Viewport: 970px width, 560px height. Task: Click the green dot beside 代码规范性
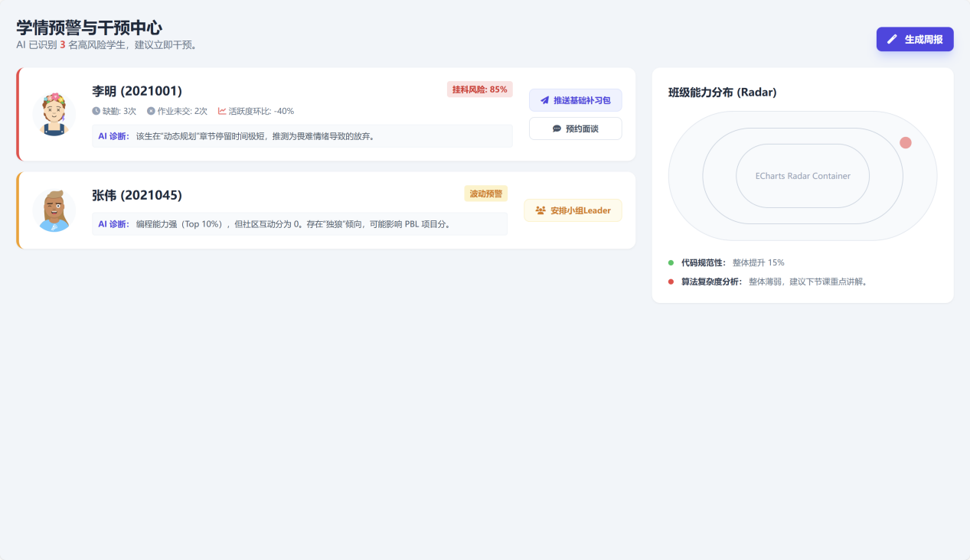[x=671, y=262]
